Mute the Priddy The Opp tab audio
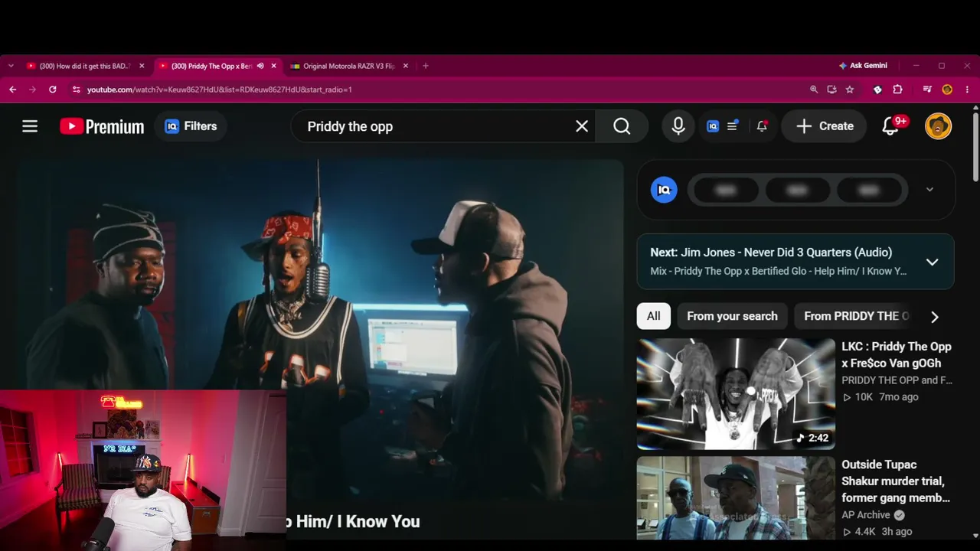 (260, 66)
